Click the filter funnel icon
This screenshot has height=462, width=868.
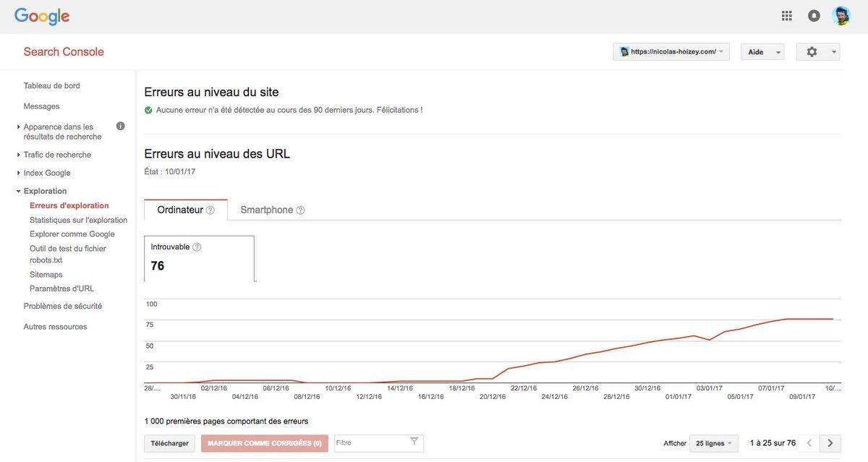point(414,441)
